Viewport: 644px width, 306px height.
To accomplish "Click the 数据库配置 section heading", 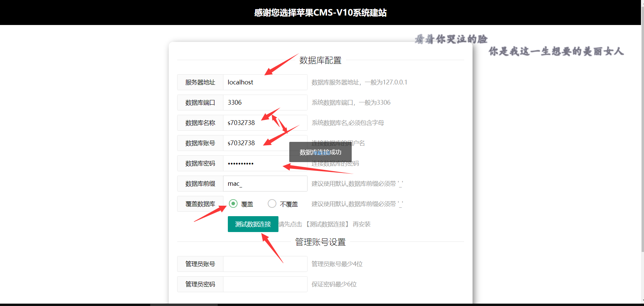I will click(x=320, y=60).
